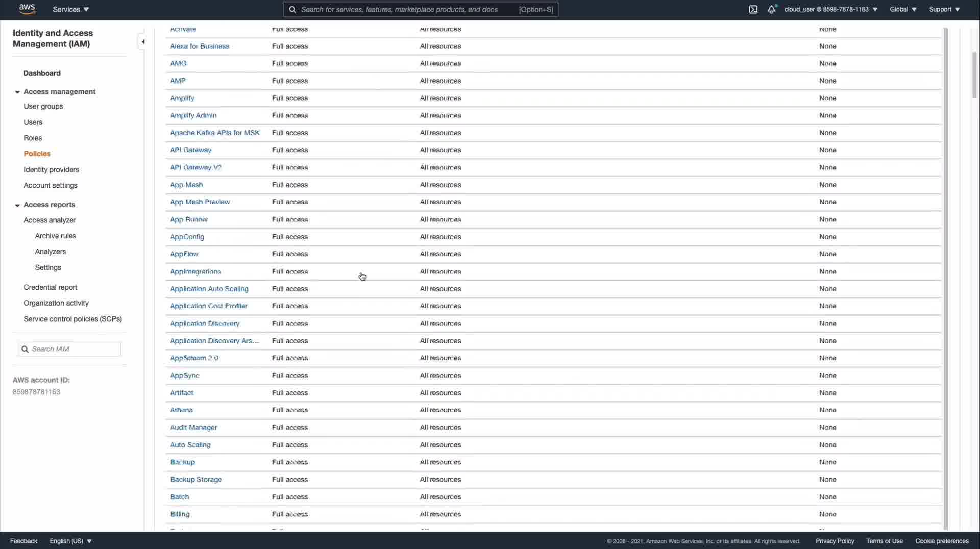980x549 pixels.
Task: Open the Athena service link
Action: click(181, 410)
